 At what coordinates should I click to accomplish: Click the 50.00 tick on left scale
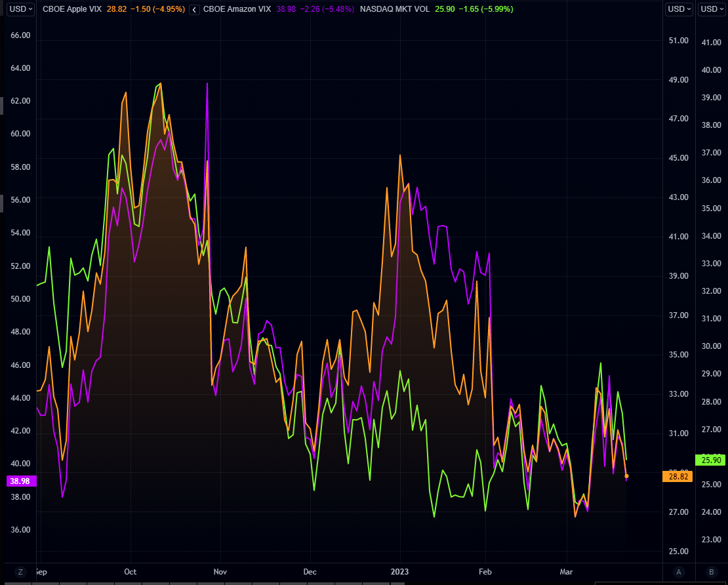20,298
